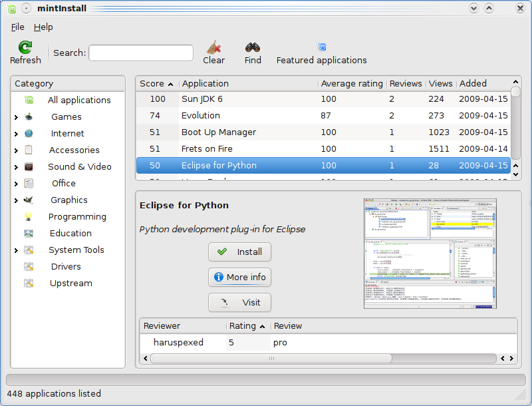This screenshot has width=532, height=406.
Task: Select the Upstream category icon
Action: pyautogui.click(x=29, y=283)
